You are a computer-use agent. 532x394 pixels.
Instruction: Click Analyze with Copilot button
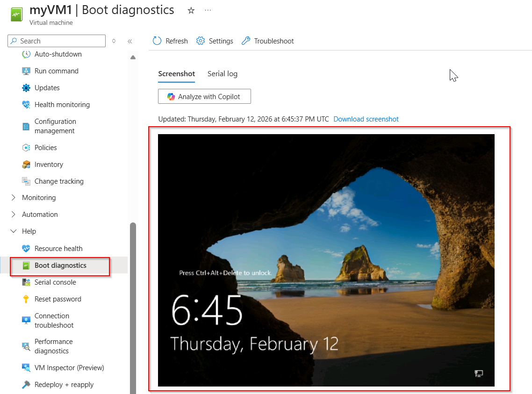coord(205,97)
